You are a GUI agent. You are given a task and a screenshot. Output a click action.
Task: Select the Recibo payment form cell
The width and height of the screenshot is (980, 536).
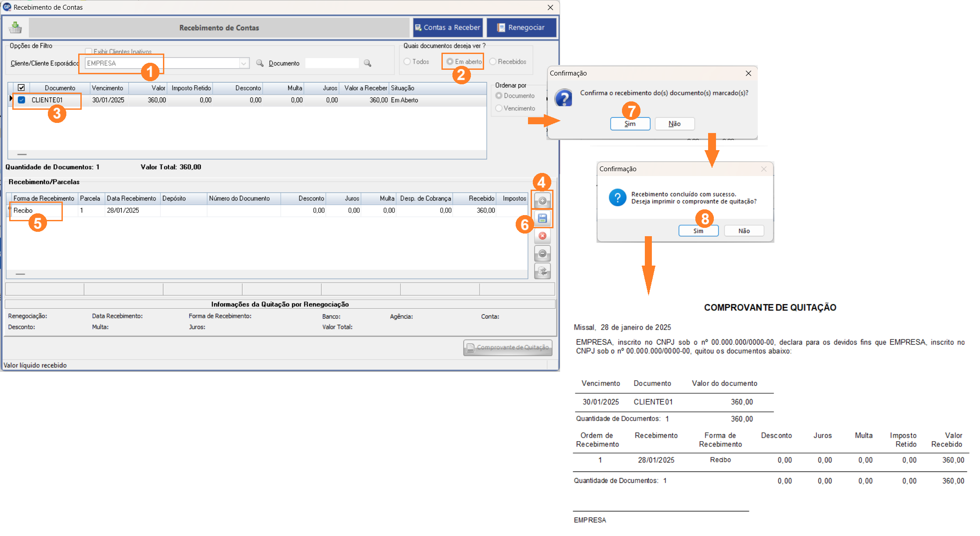[x=44, y=211]
